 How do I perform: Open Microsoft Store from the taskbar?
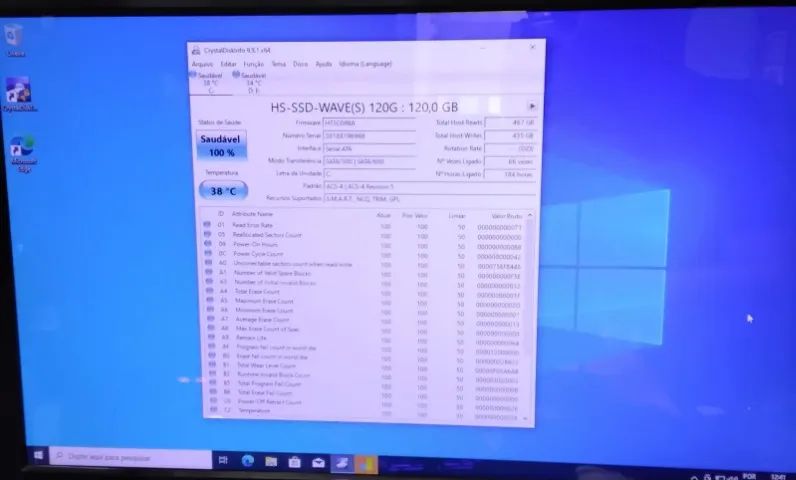294,462
